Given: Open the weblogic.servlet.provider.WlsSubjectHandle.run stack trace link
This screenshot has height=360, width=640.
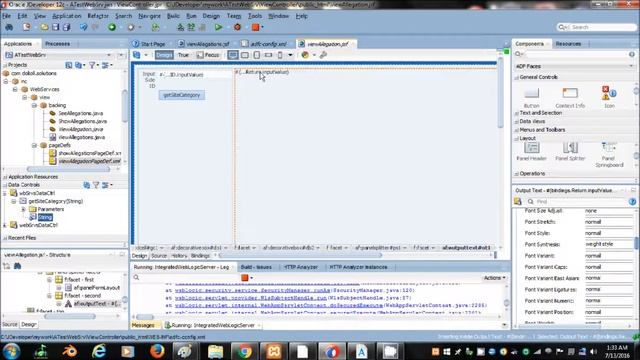Looking at the screenshot, I should click(x=251, y=298).
